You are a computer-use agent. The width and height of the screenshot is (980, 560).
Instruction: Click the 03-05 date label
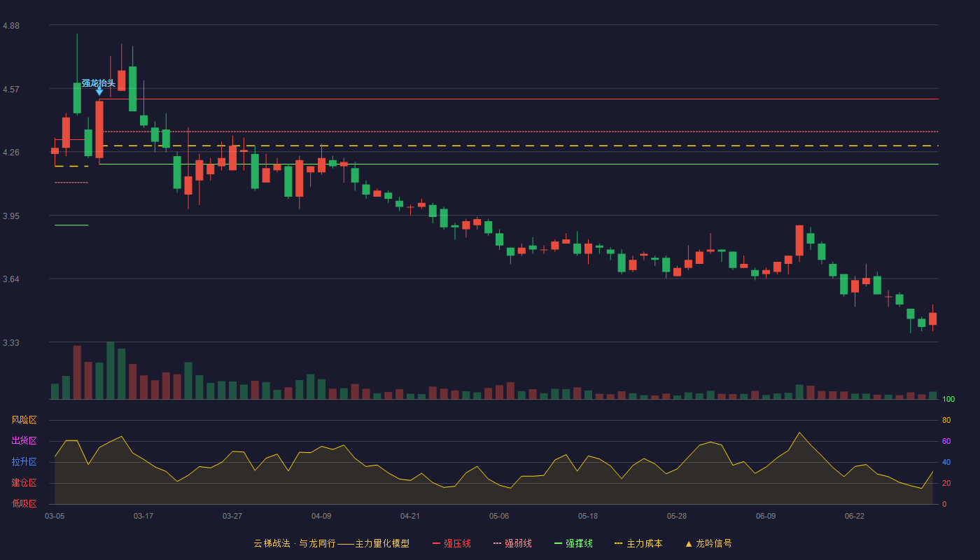55,516
